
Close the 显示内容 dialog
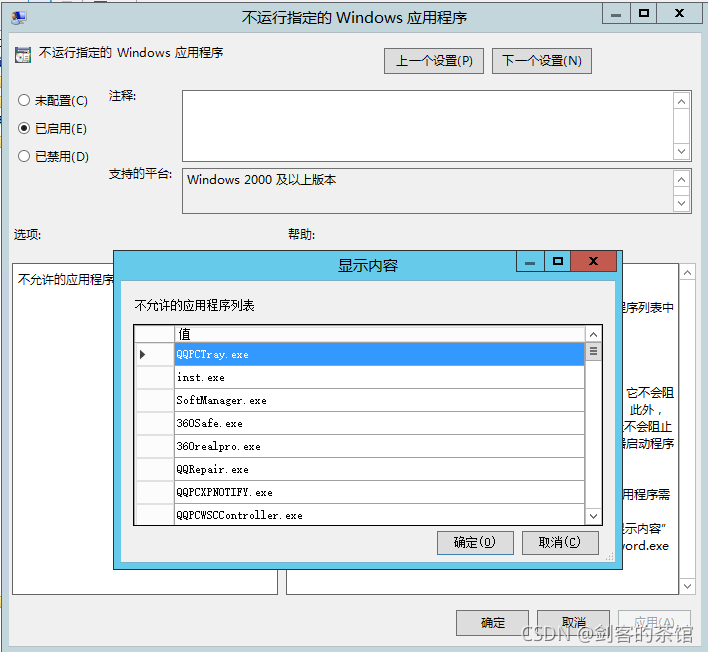(x=593, y=261)
